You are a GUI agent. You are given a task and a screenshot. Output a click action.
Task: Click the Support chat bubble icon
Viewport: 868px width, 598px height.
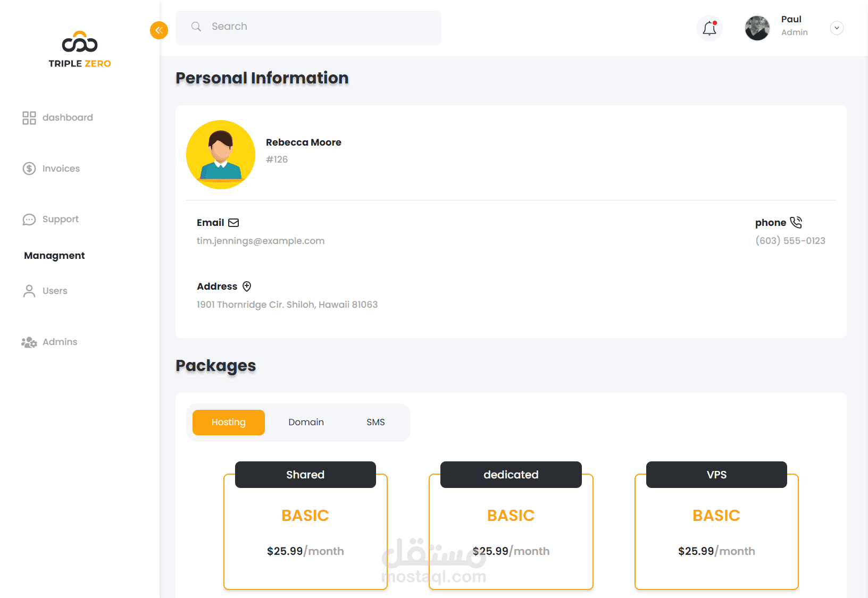(x=29, y=220)
